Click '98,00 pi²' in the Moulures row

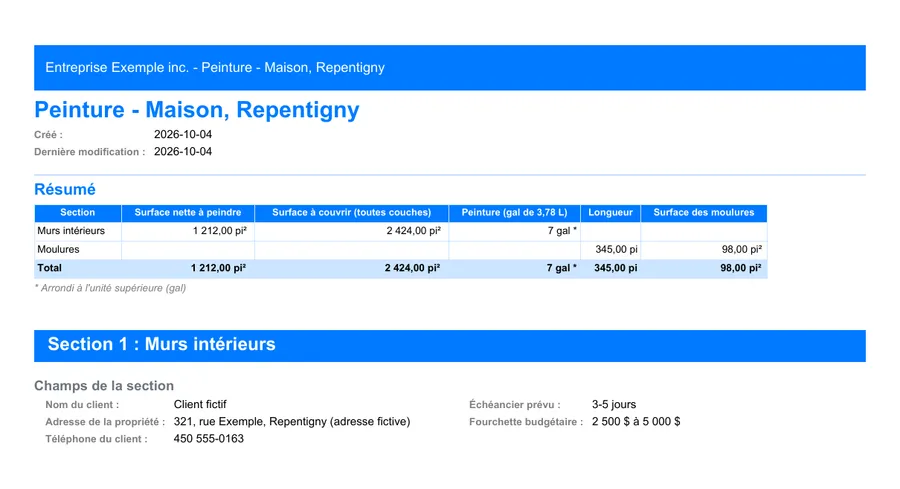point(742,249)
